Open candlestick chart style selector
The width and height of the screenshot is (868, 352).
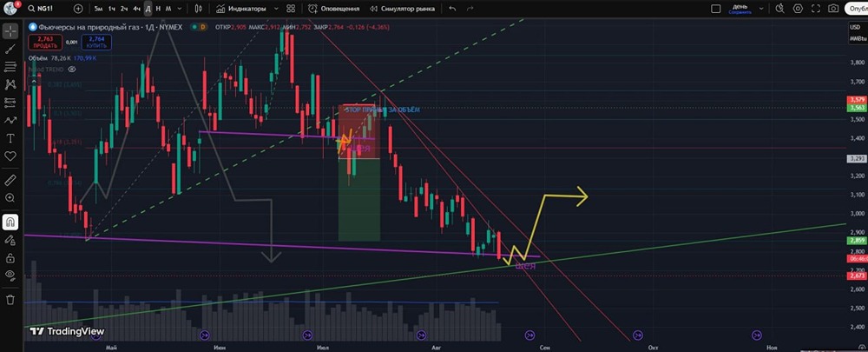199,9
